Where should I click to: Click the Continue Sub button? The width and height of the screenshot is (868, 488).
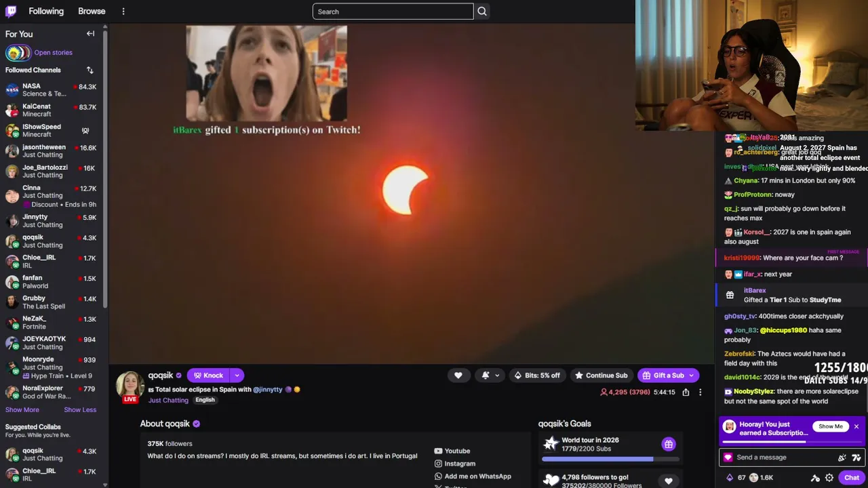click(601, 375)
